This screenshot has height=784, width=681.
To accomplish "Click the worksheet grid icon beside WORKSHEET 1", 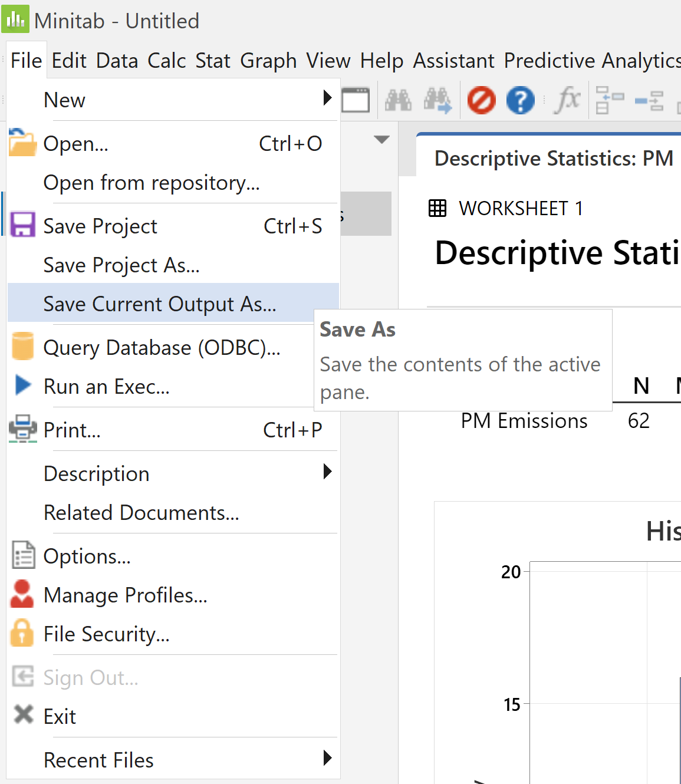I will coord(437,208).
